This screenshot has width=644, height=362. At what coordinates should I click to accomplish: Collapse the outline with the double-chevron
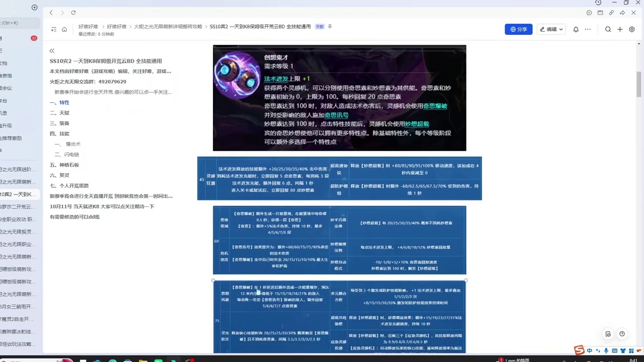(x=52, y=50)
